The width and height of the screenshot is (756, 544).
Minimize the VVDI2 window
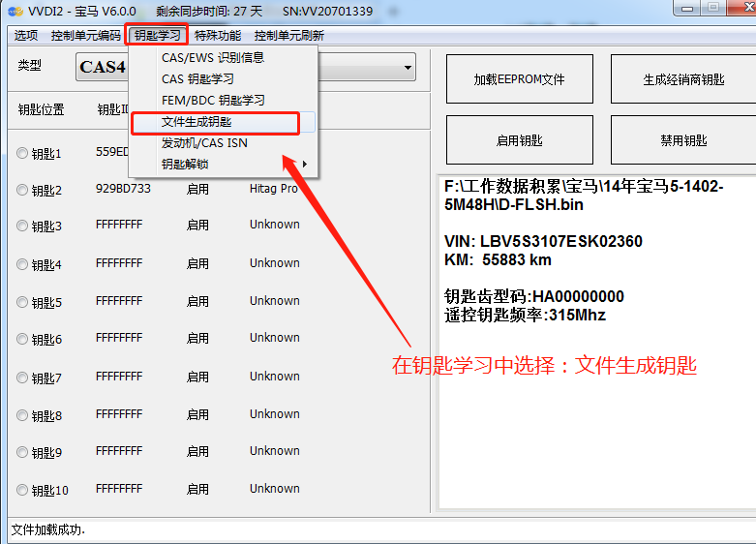[688, 8]
